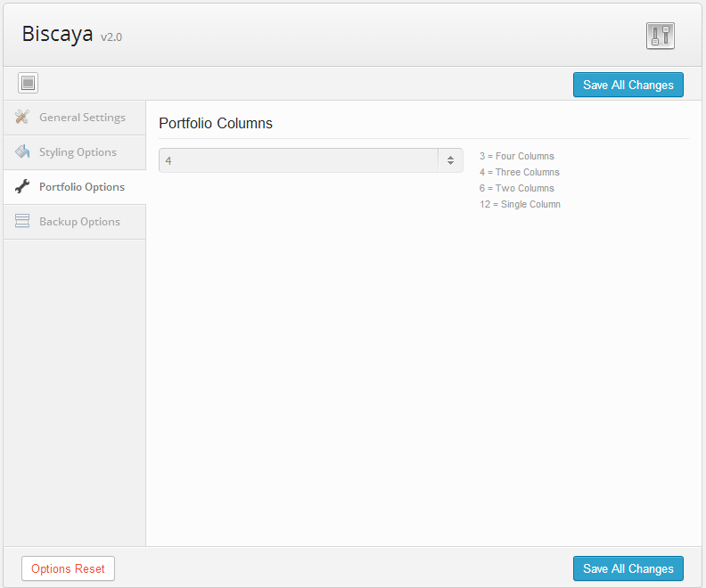Click the Portfolio Columns section heading

[x=216, y=124]
